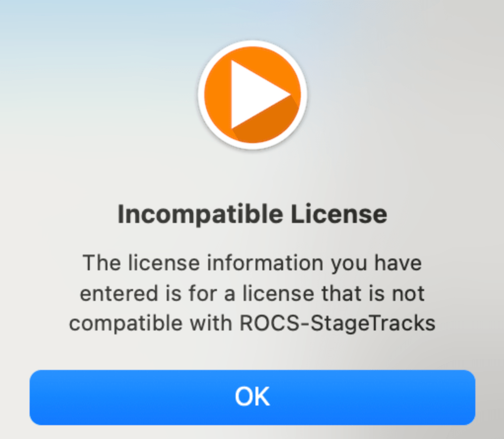Image resolution: width=504 pixels, height=439 pixels.
Task: Click the ROCS-StageTracks name in the message
Action: tap(337, 323)
